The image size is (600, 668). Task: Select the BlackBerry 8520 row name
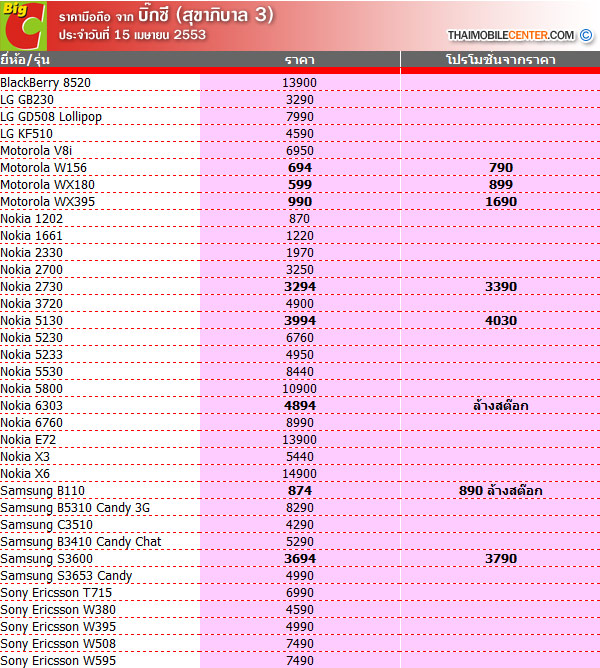pos(46,83)
